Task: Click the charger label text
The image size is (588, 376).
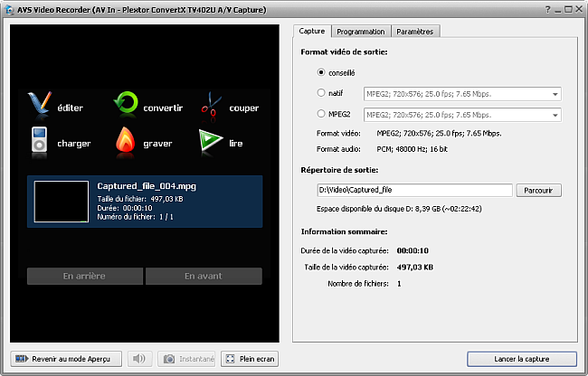Action: click(x=74, y=144)
